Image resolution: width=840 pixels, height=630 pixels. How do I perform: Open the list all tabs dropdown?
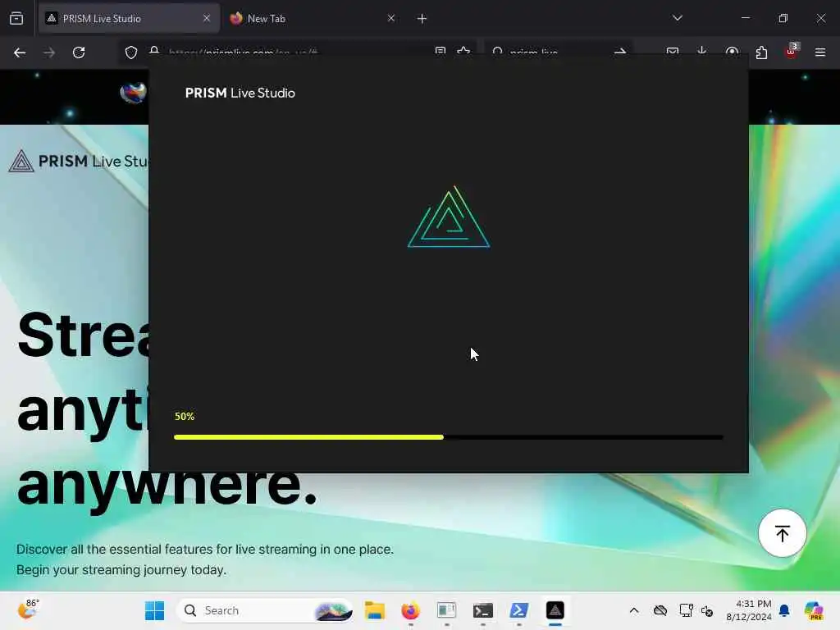tap(677, 18)
